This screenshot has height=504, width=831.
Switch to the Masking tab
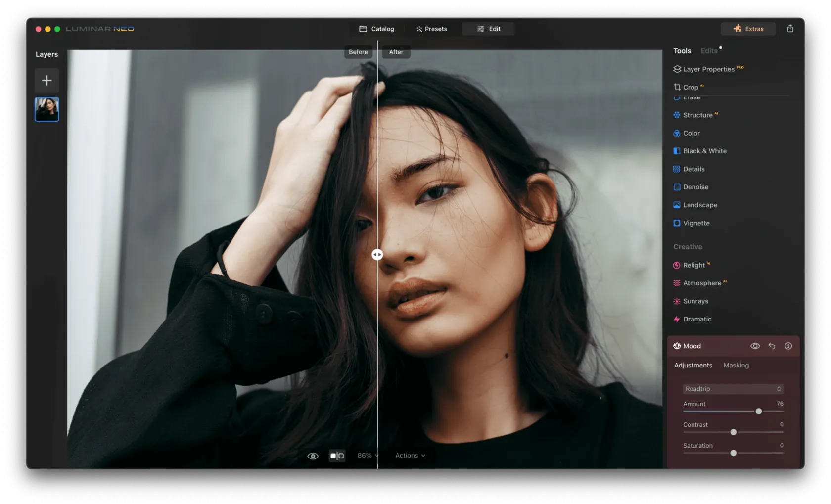[x=736, y=366]
